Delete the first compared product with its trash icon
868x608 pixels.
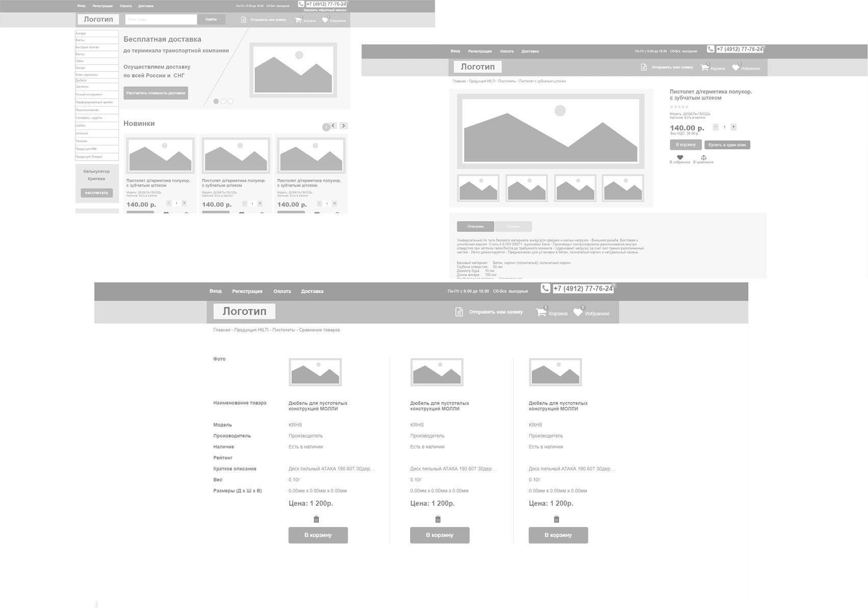[x=316, y=519]
